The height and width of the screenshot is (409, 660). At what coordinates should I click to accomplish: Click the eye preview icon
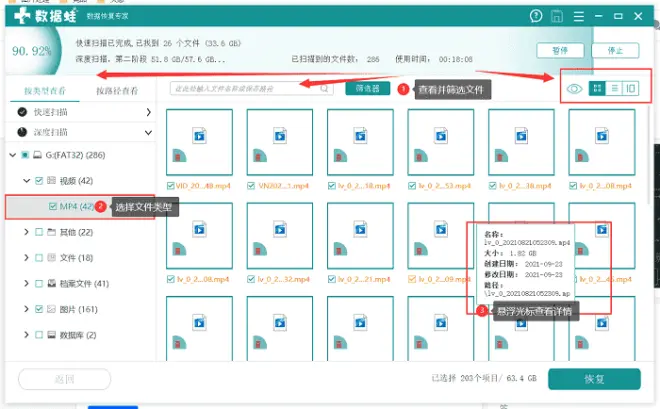pyautogui.click(x=575, y=89)
